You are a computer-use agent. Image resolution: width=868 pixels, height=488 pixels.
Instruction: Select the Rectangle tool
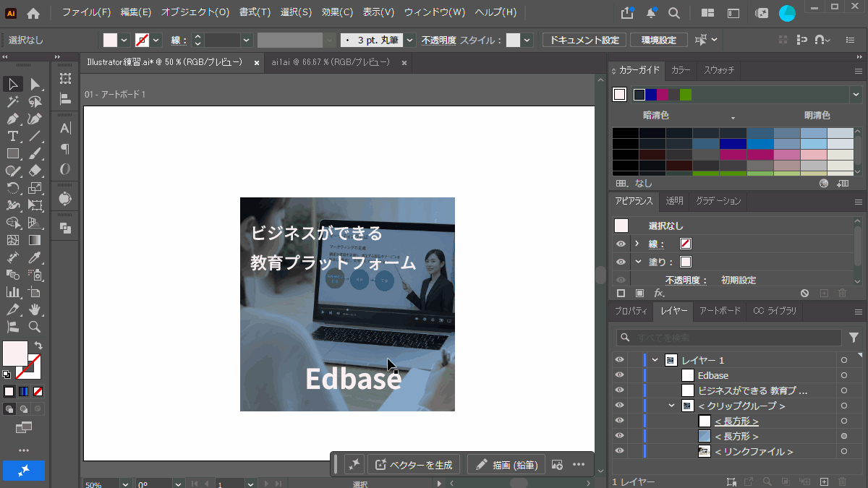(x=13, y=154)
